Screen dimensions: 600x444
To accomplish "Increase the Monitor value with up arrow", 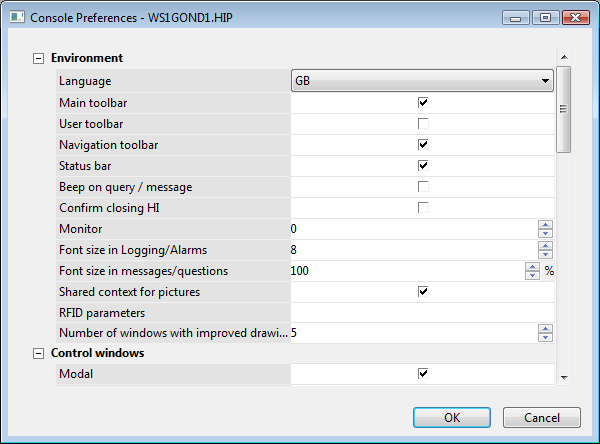I will [545, 224].
